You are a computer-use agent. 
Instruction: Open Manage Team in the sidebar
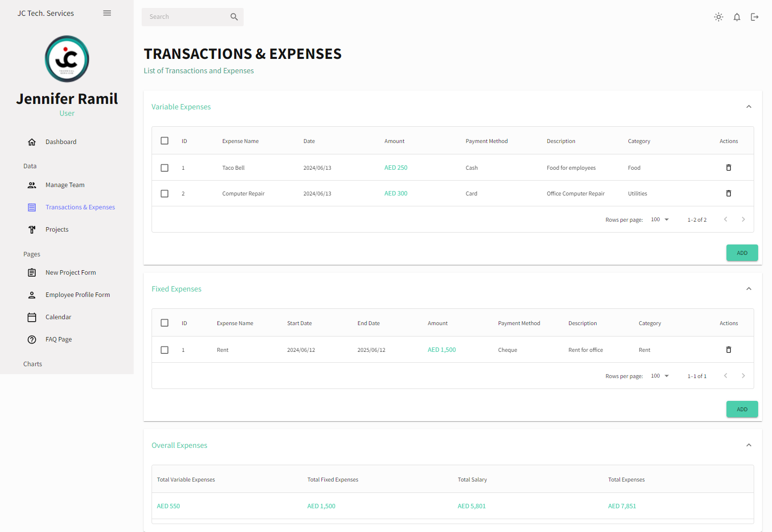click(65, 185)
